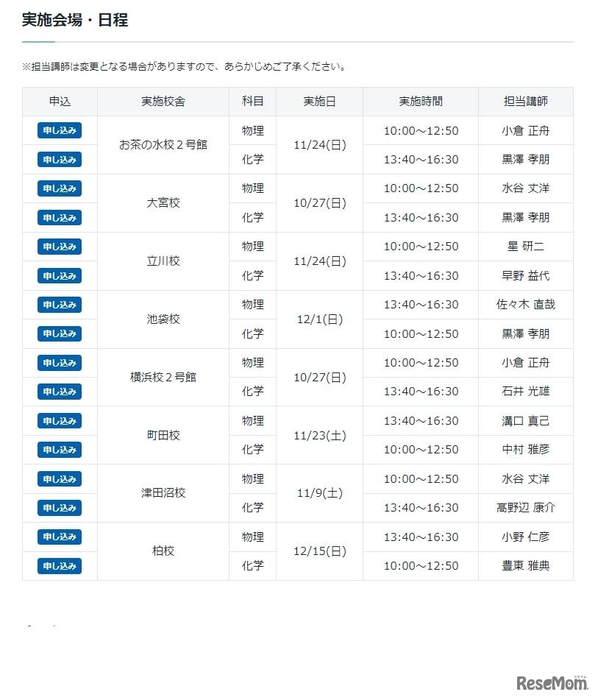Click 申し込み for 立川校 化学

pyautogui.click(x=59, y=275)
